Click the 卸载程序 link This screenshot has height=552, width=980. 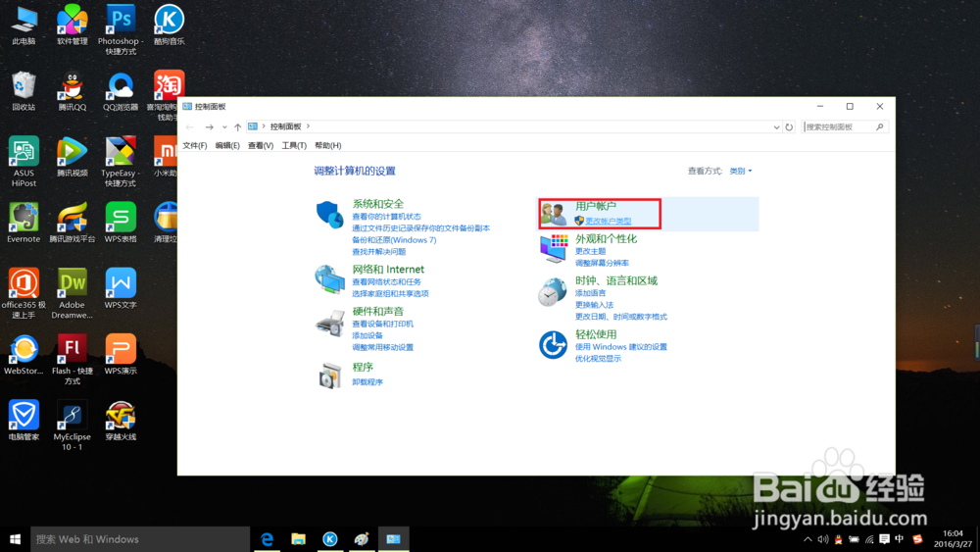click(367, 382)
